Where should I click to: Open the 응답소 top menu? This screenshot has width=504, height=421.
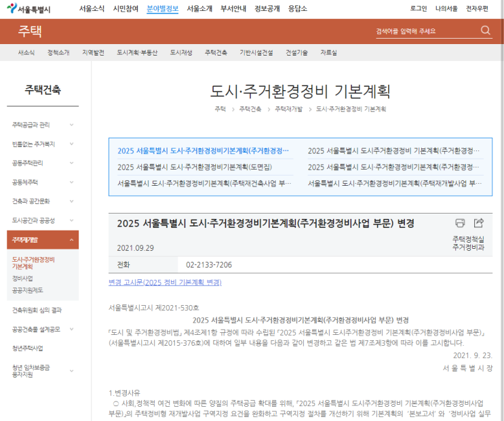(x=297, y=9)
